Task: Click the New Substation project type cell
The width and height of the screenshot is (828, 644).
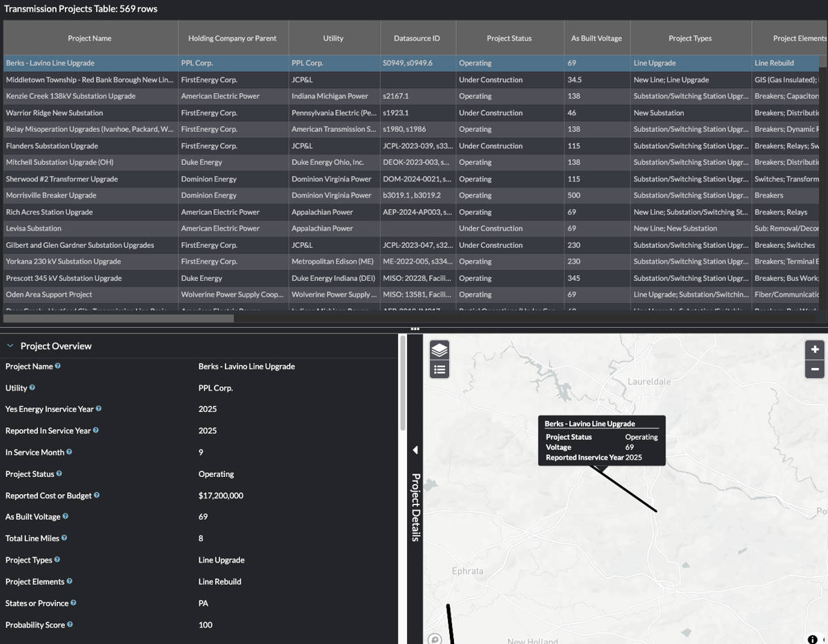Action: (x=691, y=113)
